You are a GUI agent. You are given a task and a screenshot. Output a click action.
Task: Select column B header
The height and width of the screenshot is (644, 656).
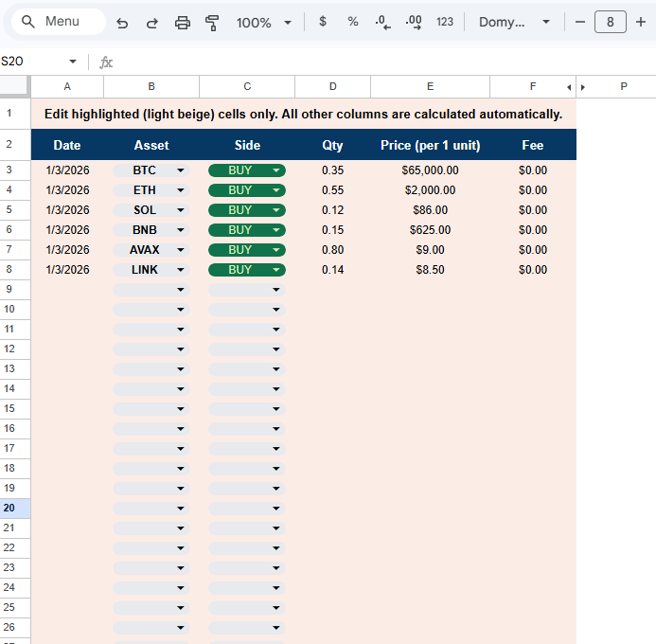pos(151,86)
